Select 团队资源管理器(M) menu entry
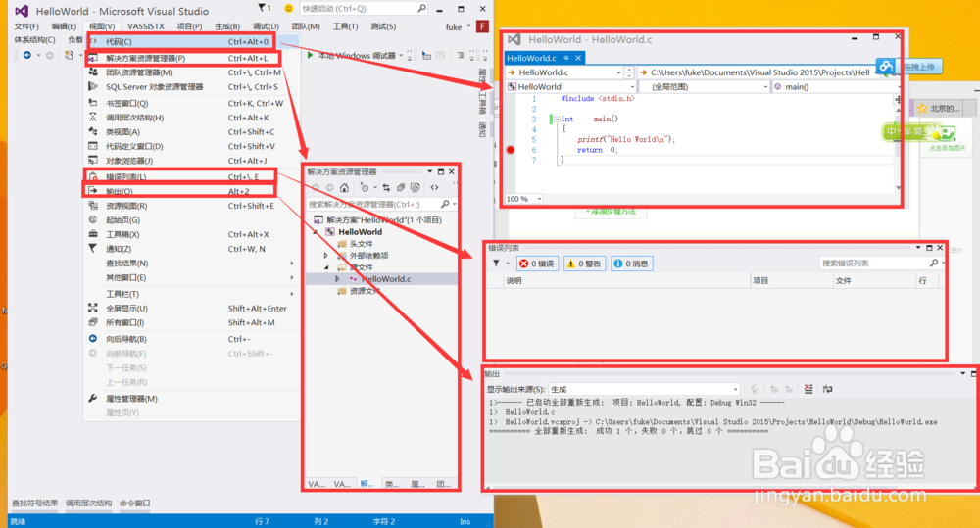This screenshot has width=980, height=528. pos(191,72)
